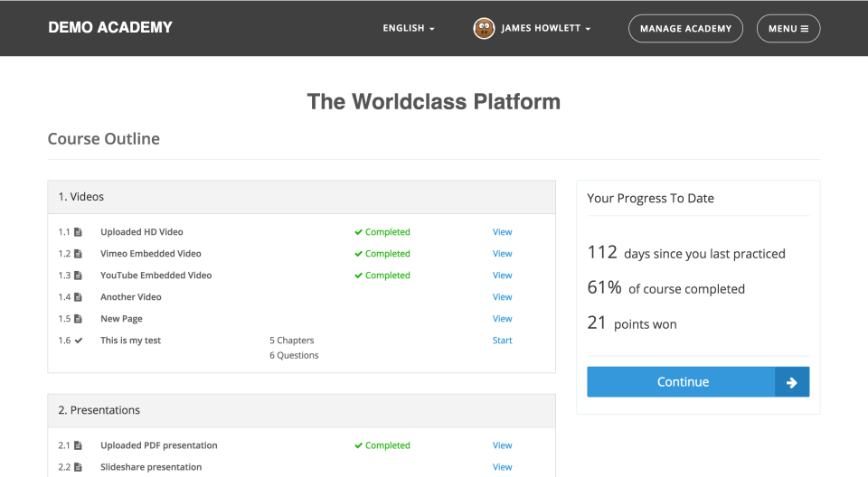The width and height of the screenshot is (868, 477).
Task: Click the page icon next to lesson 1.3
Action: point(78,276)
